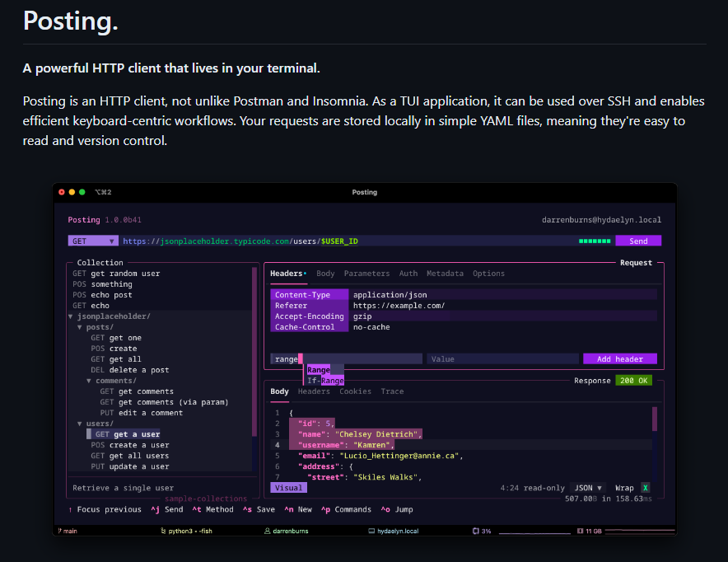Select the 'edit a comment' request
The width and height of the screenshot is (728, 562).
click(x=142, y=413)
